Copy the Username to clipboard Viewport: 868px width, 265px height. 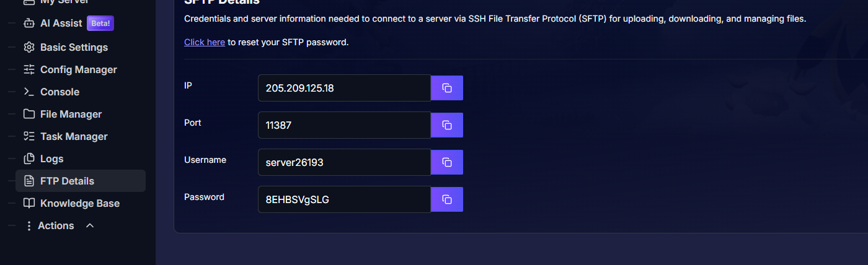446,162
